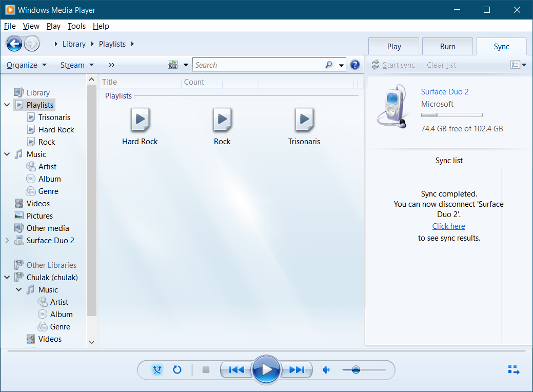This screenshot has width=533, height=392.
Task: Select the Sync tab
Action: (x=501, y=47)
